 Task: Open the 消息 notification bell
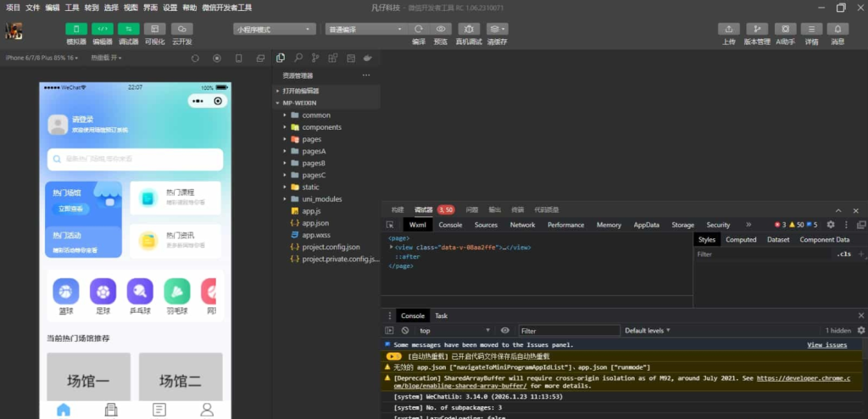click(837, 29)
